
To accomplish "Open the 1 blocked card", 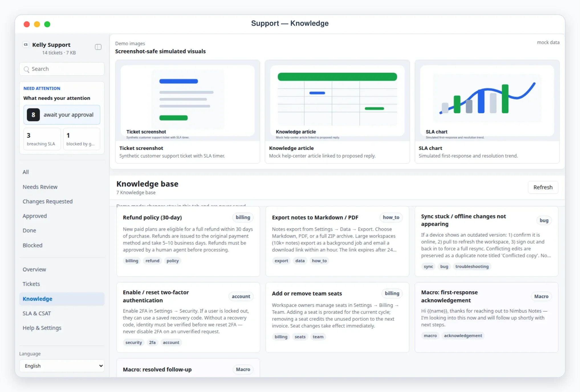I will pos(82,139).
